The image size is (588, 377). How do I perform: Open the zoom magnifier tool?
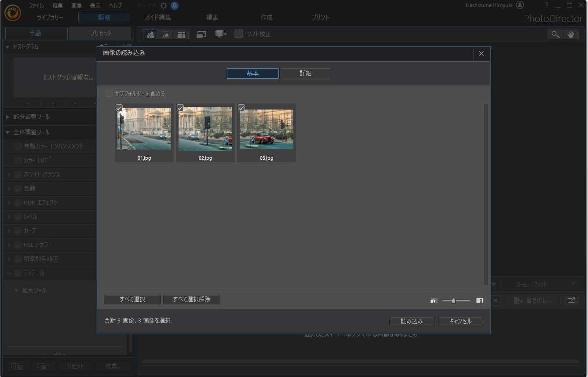[x=555, y=34]
